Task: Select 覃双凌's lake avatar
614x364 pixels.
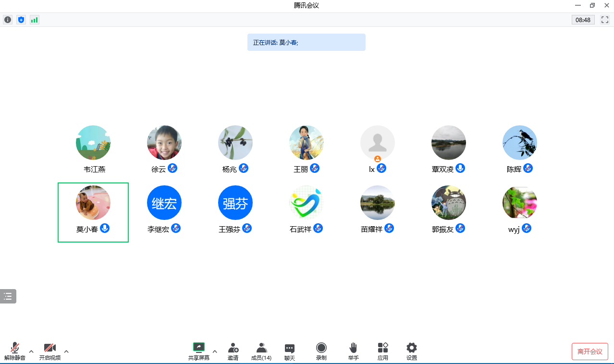Action: (x=449, y=143)
